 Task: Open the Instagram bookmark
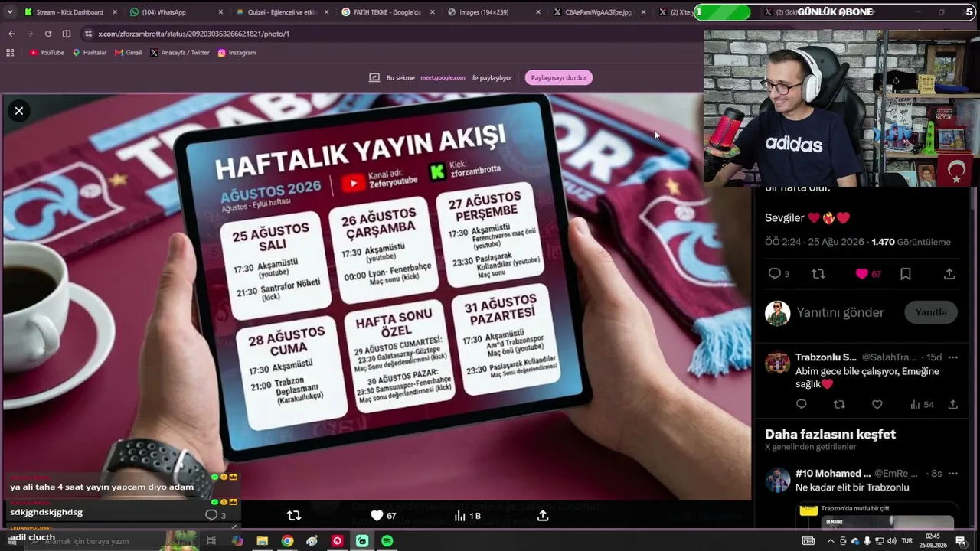[x=237, y=53]
